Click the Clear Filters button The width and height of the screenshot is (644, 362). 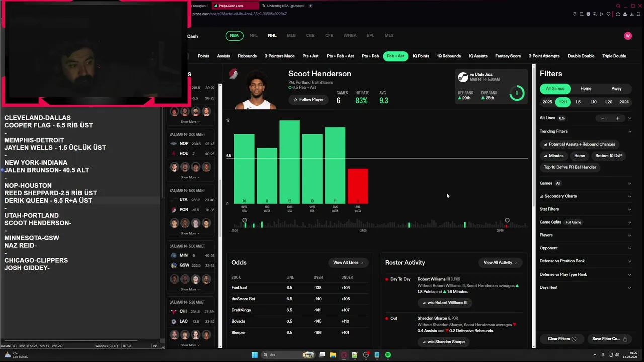click(562, 339)
